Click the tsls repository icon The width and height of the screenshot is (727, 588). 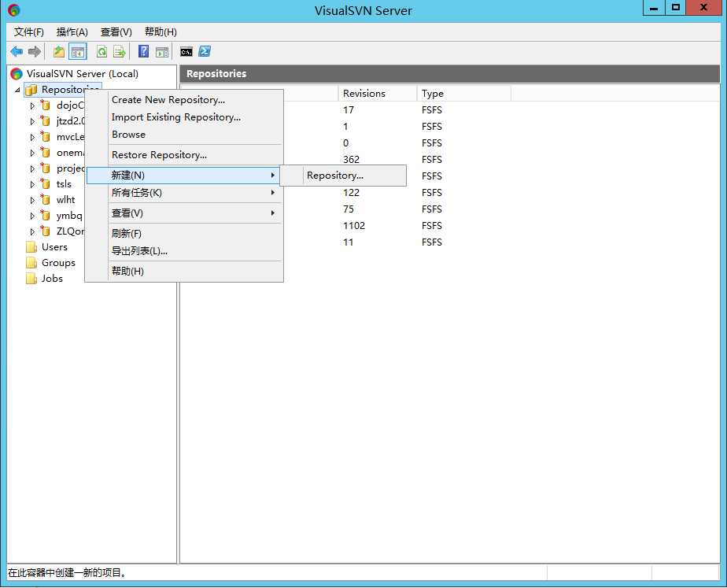46,184
